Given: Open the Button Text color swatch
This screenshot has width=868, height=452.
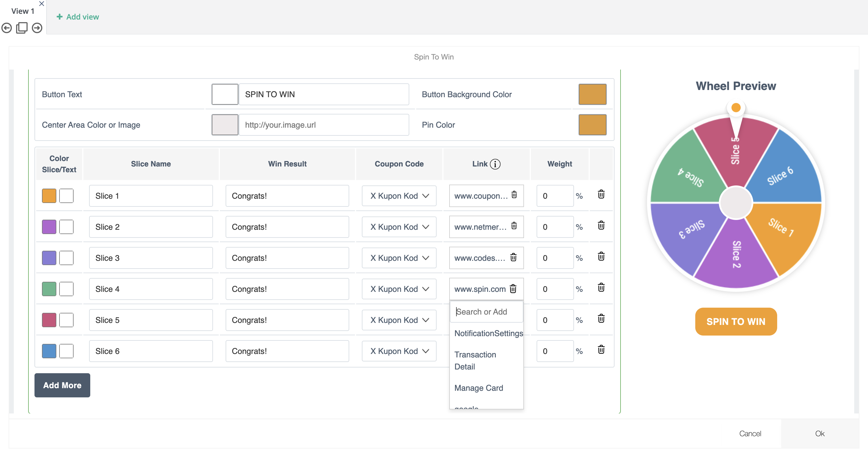Looking at the screenshot, I should point(225,94).
